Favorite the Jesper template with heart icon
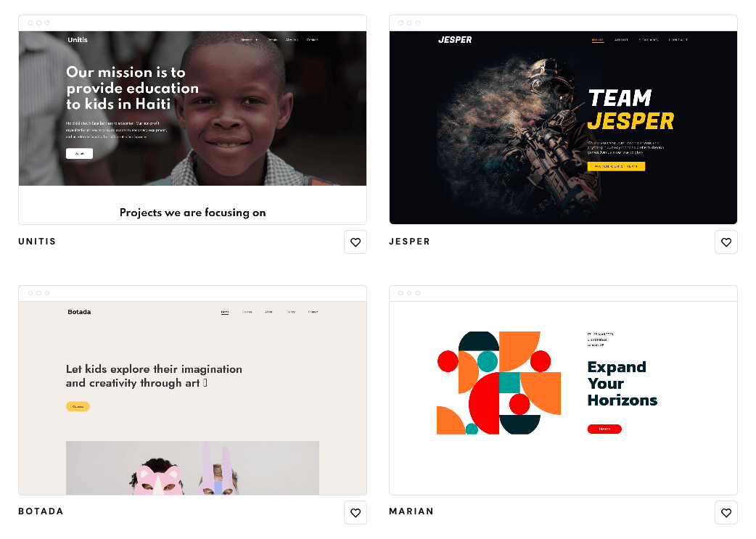756x539 pixels. pos(726,242)
